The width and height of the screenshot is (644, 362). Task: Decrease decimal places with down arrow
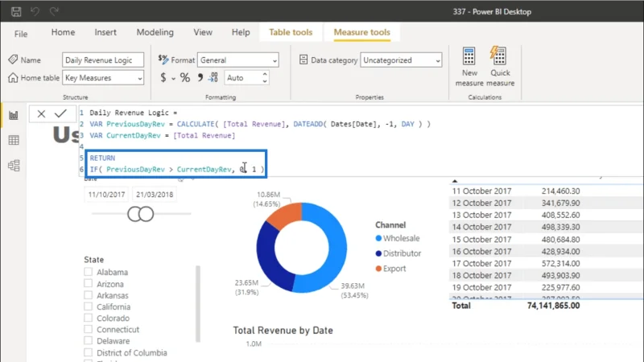tap(265, 81)
